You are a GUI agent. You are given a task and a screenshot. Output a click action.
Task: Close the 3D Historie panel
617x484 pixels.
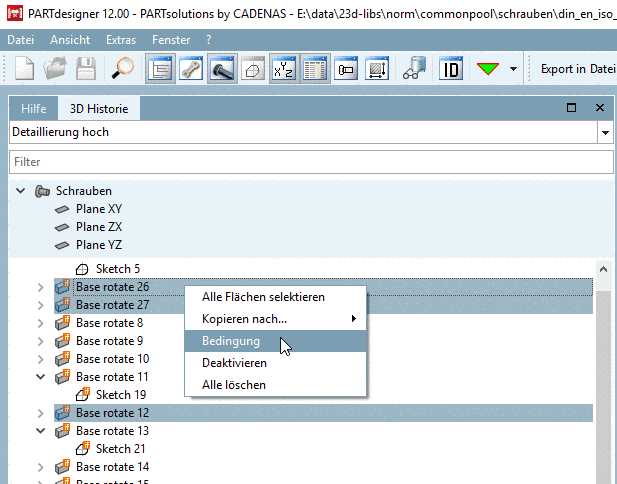pos(600,107)
